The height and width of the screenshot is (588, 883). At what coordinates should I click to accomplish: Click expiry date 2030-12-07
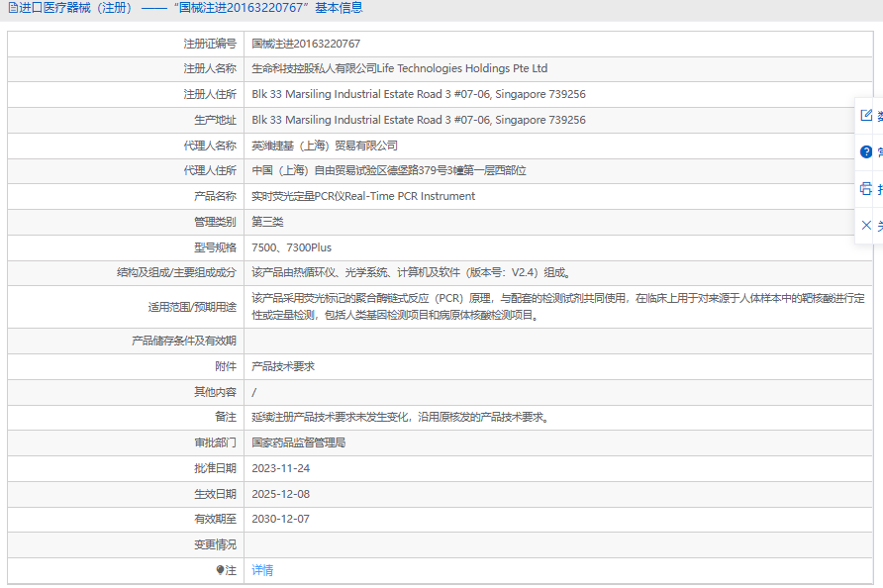[280, 520]
